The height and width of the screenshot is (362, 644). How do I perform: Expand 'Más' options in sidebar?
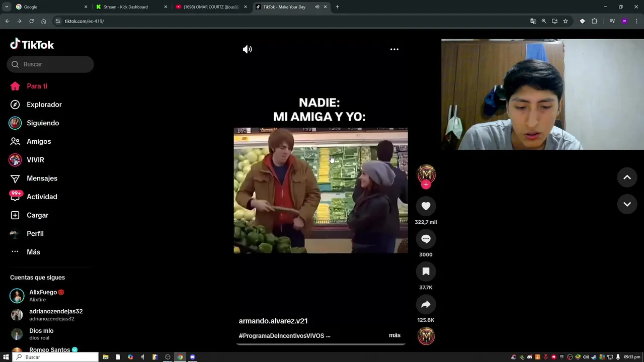point(25,252)
